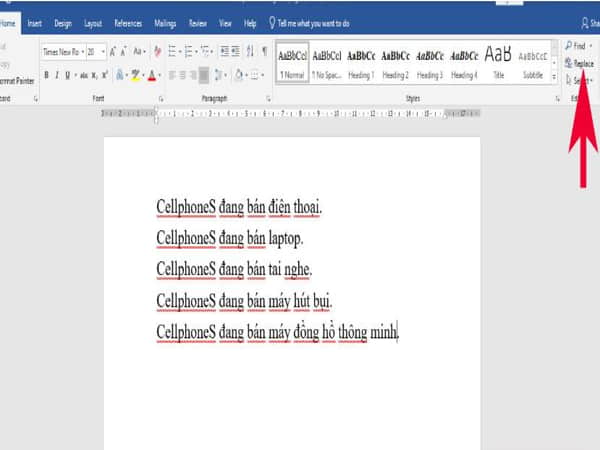This screenshot has width=600, height=450.
Task: Expand the Highlight Color dropdown arrow
Action: 143,75
